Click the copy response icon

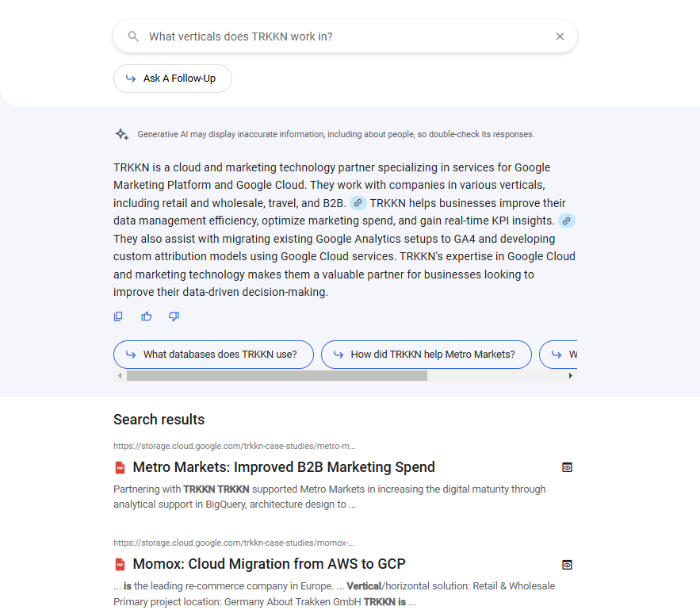(x=118, y=317)
